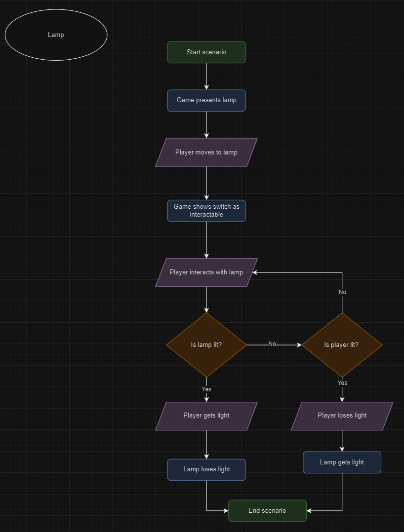The width and height of the screenshot is (404, 532).
Task: Select the Yes label under Is lamp lit
Action: (x=206, y=389)
